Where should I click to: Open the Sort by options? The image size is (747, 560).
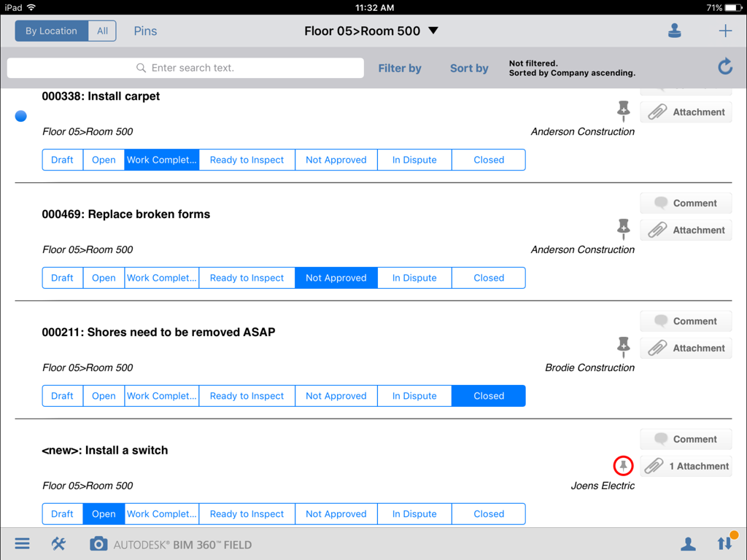click(x=469, y=68)
